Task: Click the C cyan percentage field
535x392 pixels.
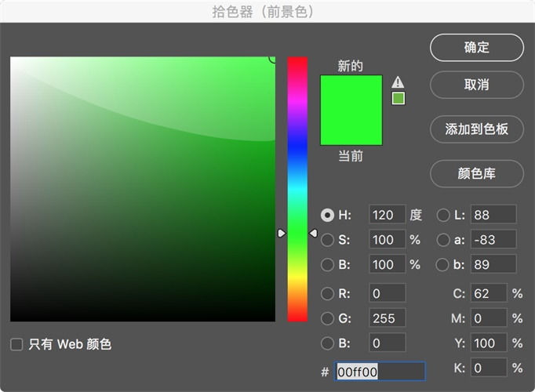Action: [x=488, y=294]
